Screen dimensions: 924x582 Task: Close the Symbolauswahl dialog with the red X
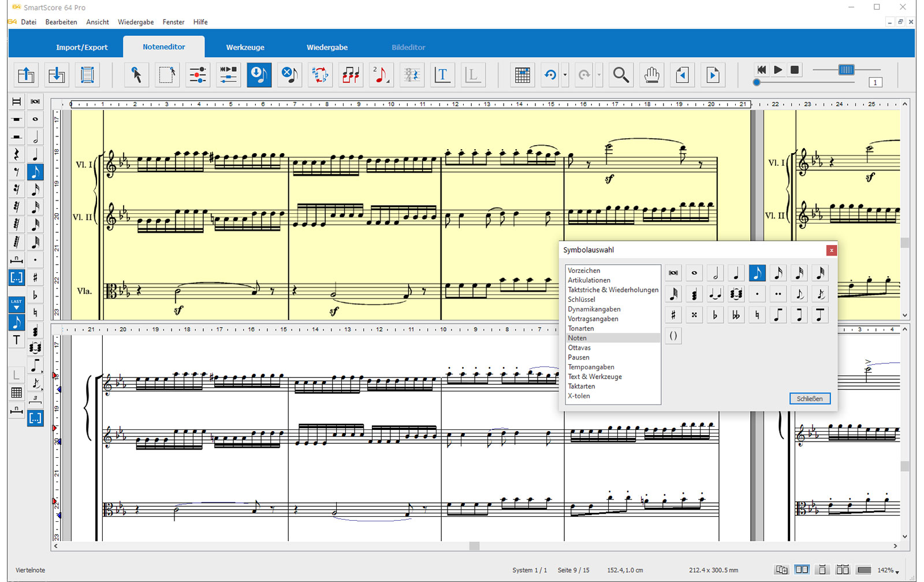[832, 250]
